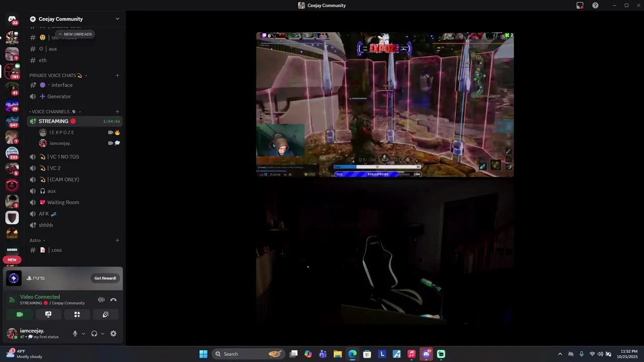Collapse VOICE CHANNELS category

pyautogui.click(x=55, y=112)
